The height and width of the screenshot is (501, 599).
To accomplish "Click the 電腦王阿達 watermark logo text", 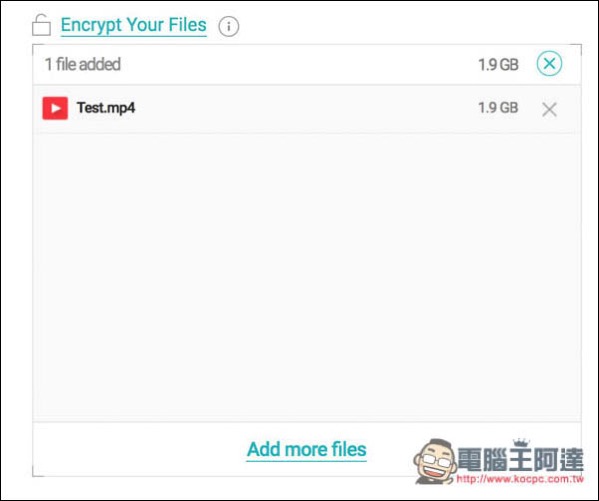I will coord(520,460).
